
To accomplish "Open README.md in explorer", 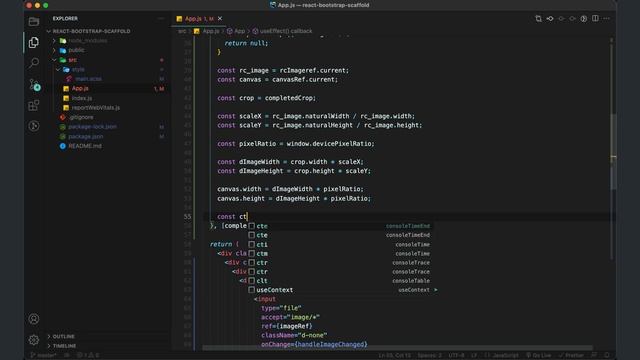I will [85, 146].
